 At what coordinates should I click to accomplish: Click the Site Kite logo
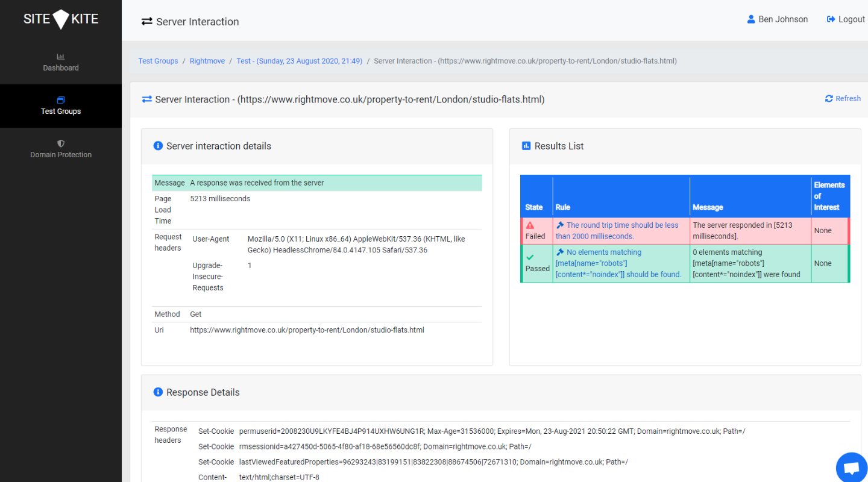click(61, 19)
